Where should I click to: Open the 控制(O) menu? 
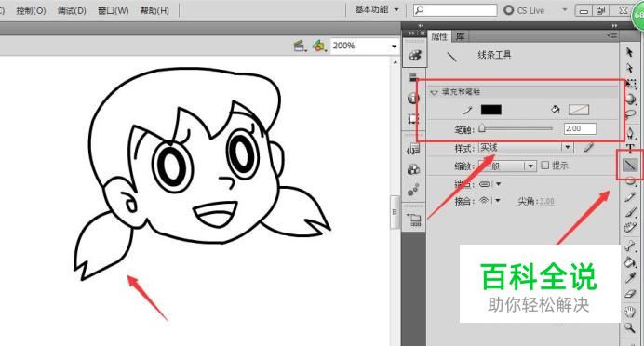(31, 10)
